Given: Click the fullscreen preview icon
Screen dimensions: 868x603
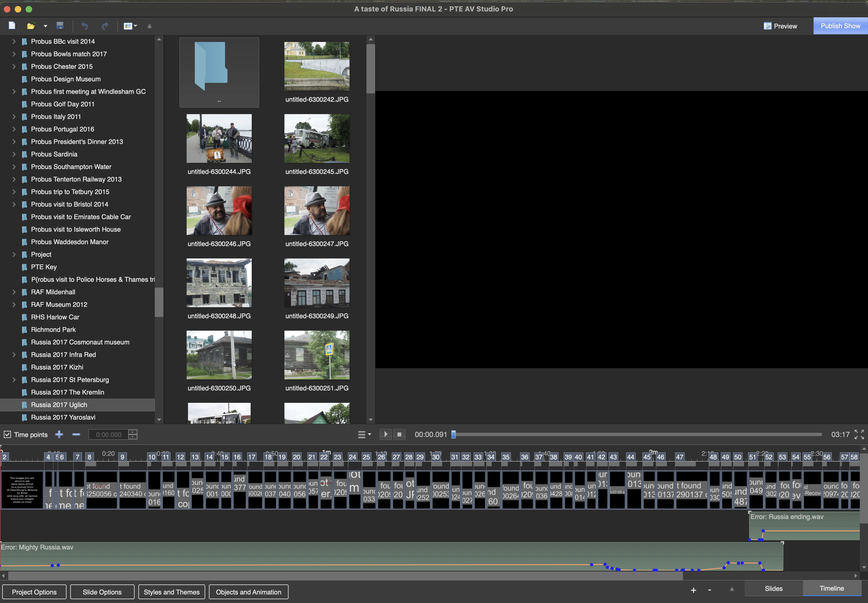Looking at the screenshot, I should [x=859, y=434].
